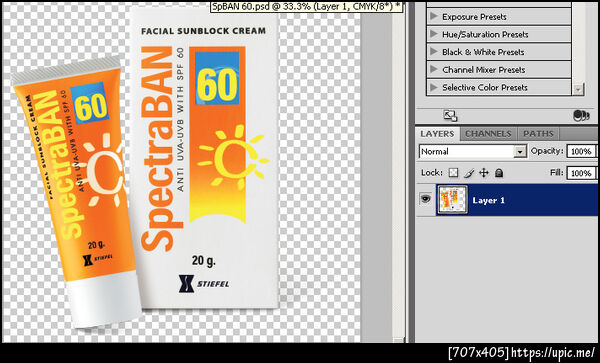Toggle lock transparent pixels
This screenshot has height=363, width=600.
tap(453, 173)
